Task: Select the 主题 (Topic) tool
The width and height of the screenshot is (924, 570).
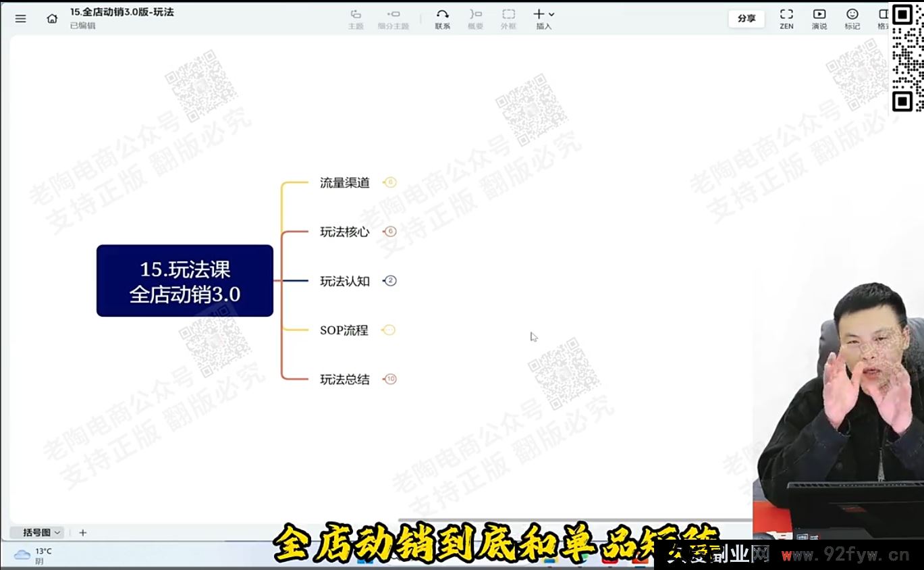Action: coord(356,18)
